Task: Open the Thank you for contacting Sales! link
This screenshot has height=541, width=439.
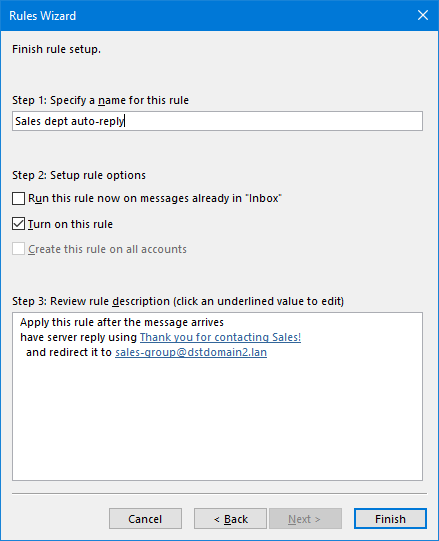Action: coord(220,337)
